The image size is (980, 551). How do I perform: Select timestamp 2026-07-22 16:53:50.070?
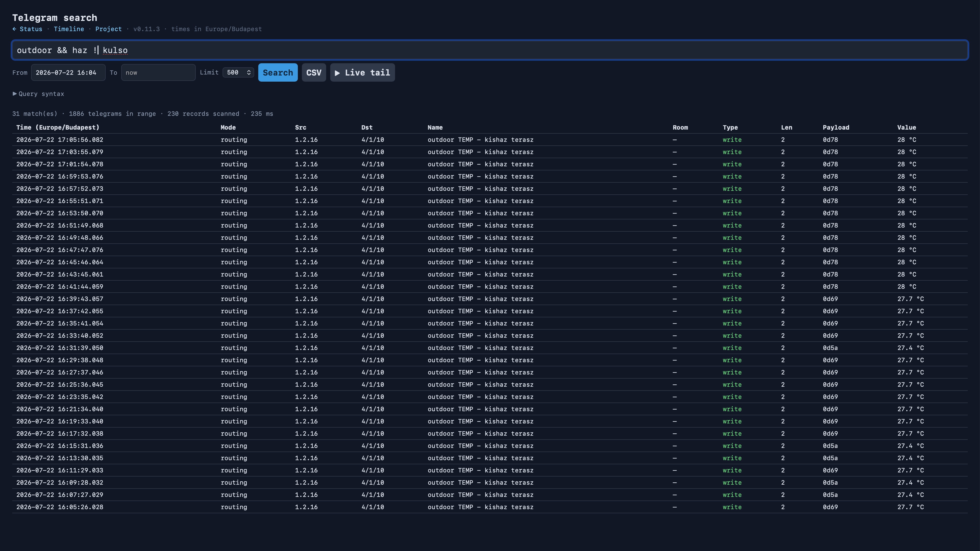pos(60,213)
